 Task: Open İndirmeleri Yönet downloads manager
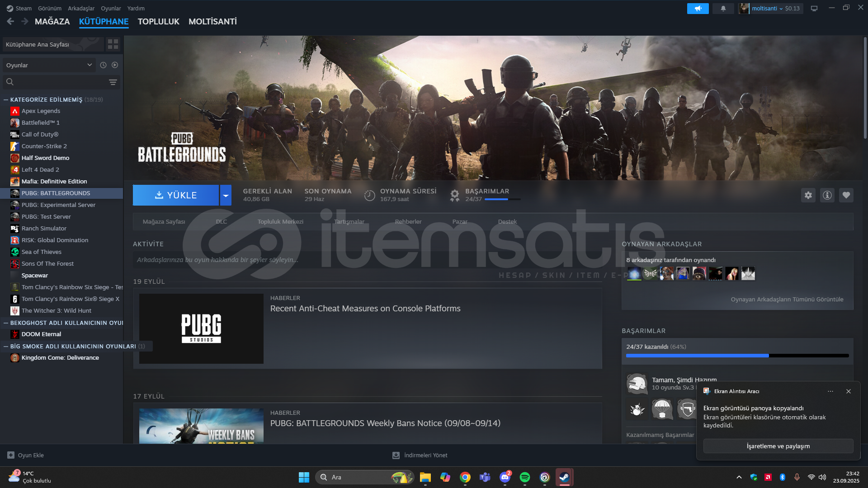[420, 455]
